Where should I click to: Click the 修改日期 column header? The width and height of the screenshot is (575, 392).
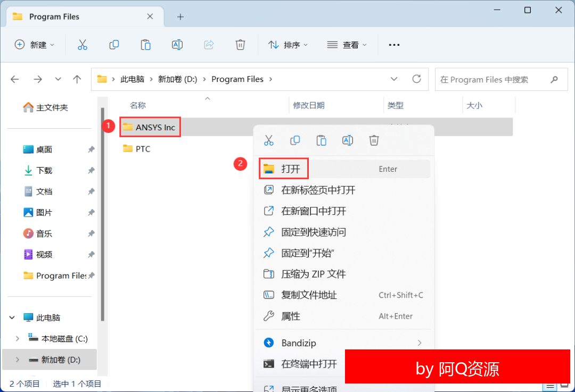tap(309, 106)
